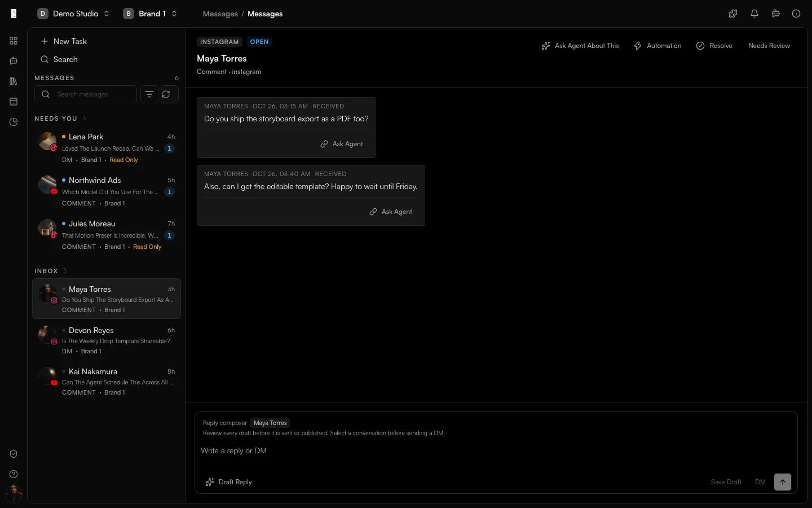Click the Maya Torres chip in composer
Screen dimensions: 812x508
click(270, 423)
